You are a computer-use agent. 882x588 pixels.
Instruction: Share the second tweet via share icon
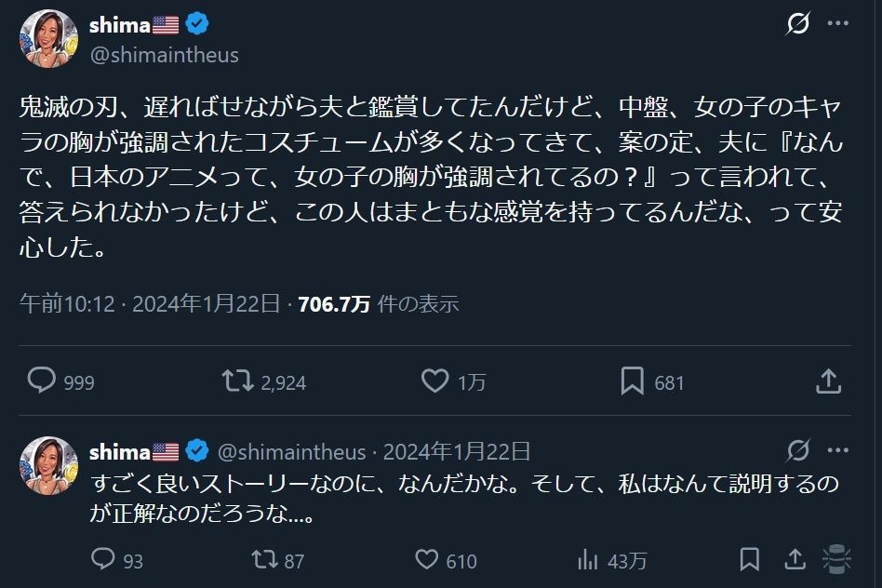coord(795,560)
